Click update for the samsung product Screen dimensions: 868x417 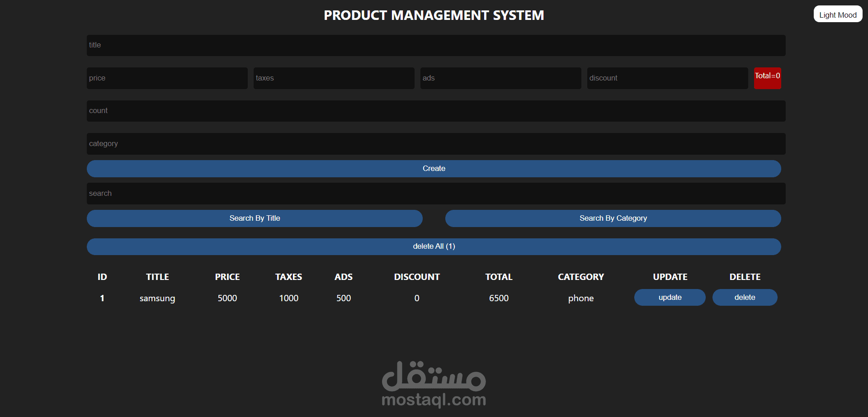[670, 297]
